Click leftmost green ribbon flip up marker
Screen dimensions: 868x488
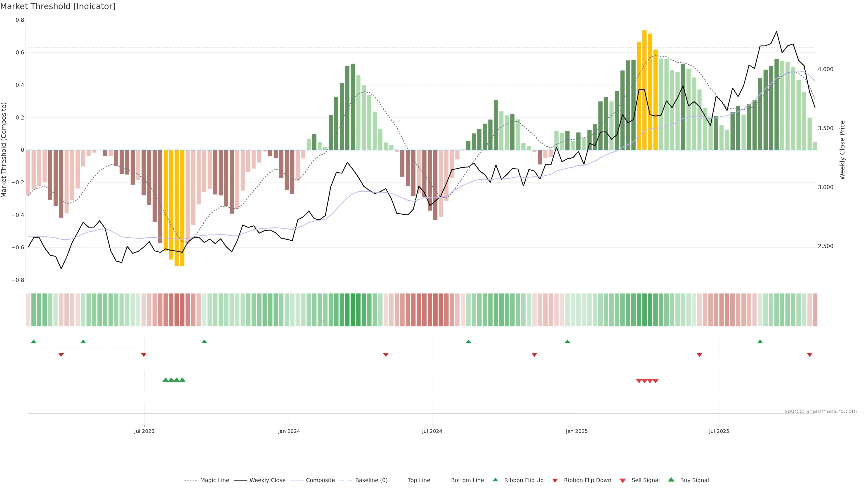pyautogui.click(x=33, y=342)
